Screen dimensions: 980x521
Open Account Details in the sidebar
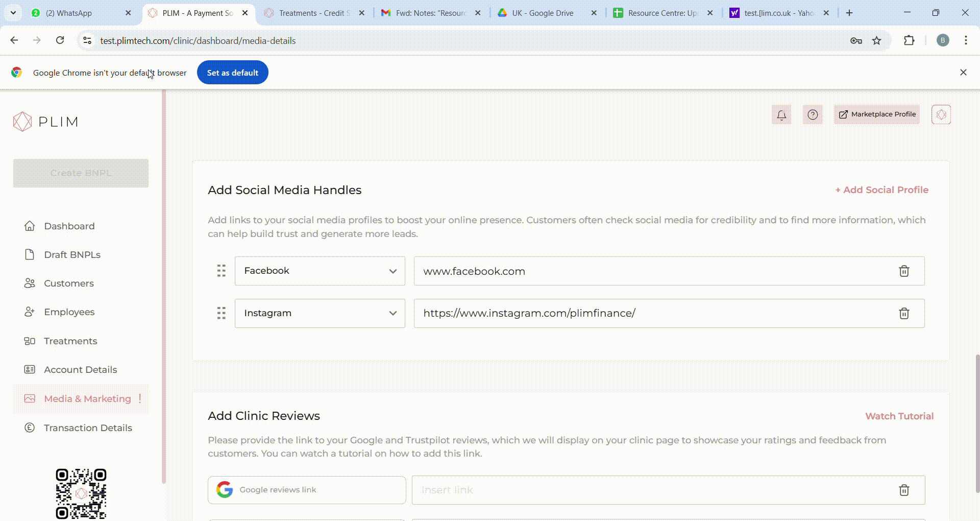click(x=81, y=369)
